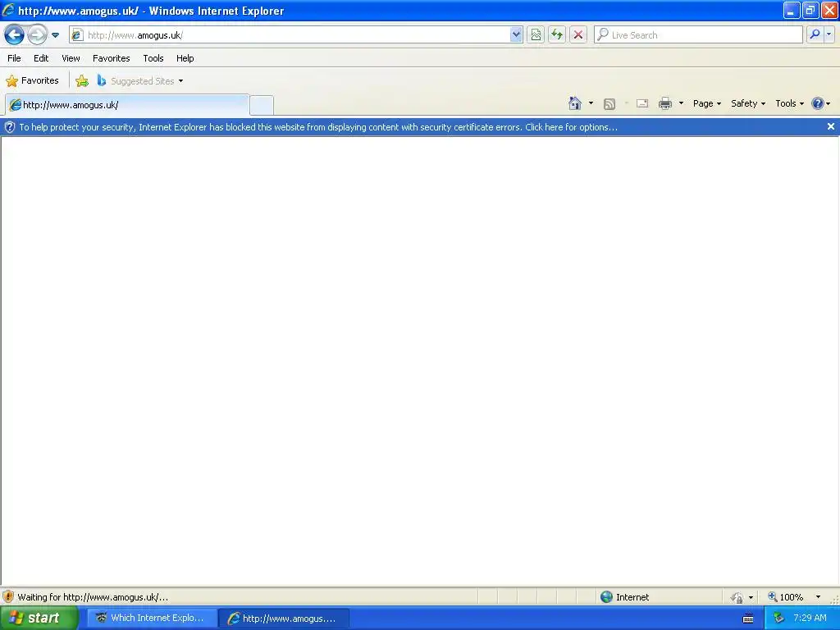840x630 pixels.
Task: Click Add to Favorites Bar icon
Action: coord(82,81)
